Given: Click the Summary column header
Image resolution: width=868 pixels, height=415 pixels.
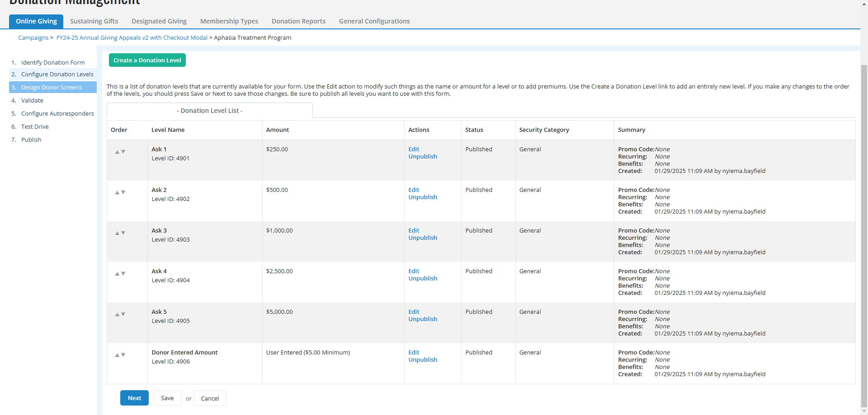Looking at the screenshot, I should tap(632, 130).
